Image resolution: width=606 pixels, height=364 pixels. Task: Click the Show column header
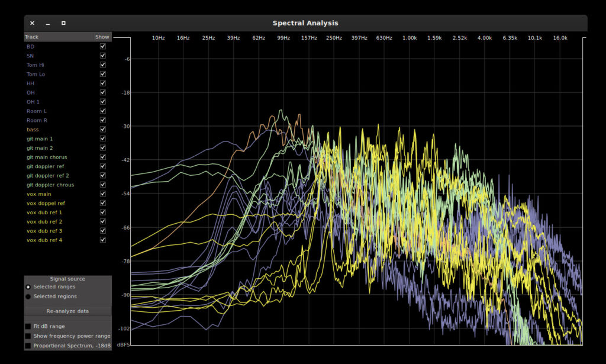click(x=102, y=37)
